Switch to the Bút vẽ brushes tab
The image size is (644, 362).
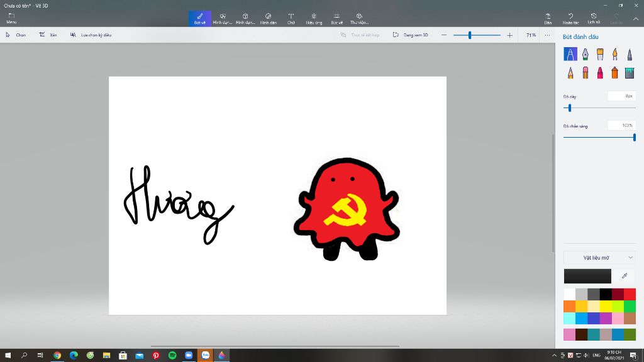click(x=200, y=18)
